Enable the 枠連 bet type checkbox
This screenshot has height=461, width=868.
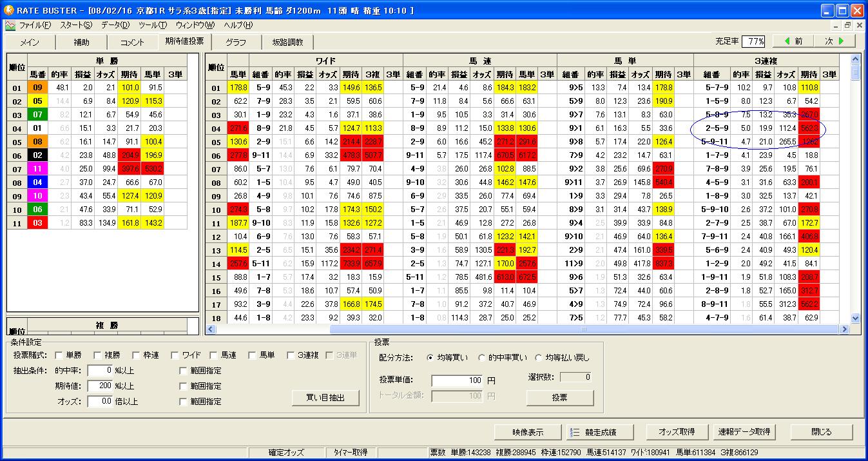click(x=137, y=355)
